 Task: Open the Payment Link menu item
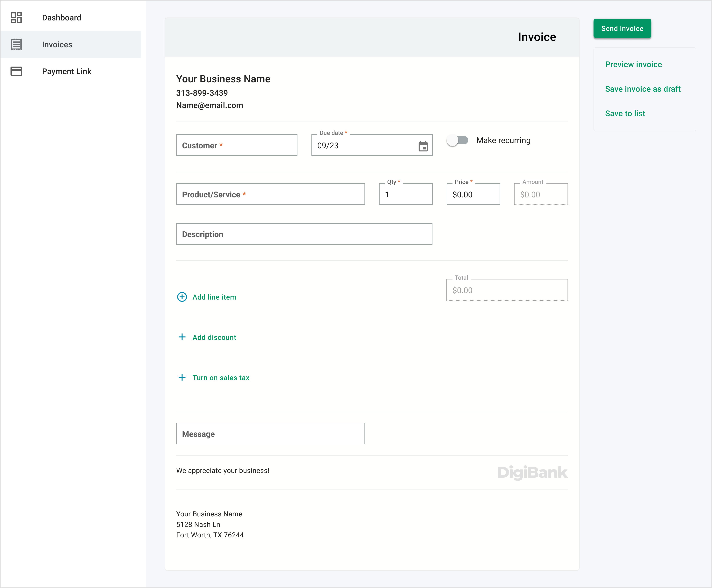point(66,71)
